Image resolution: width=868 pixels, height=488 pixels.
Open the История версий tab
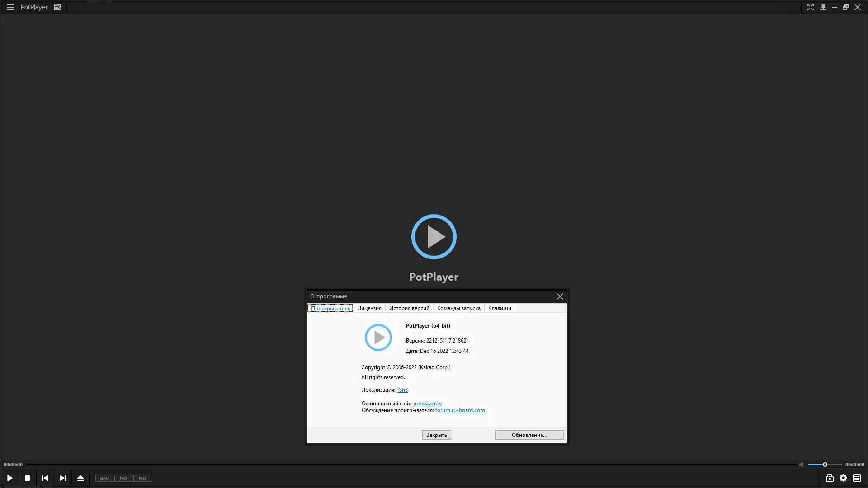coord(409,308)
